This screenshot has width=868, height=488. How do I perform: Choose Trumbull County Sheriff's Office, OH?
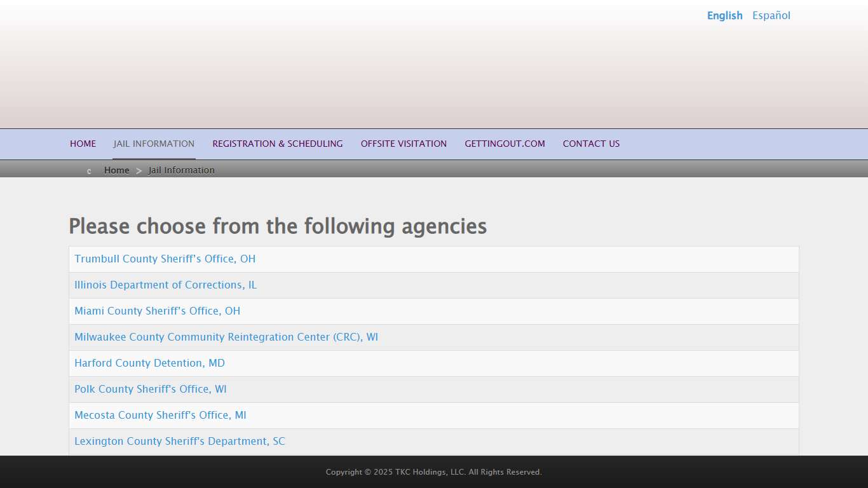tap(165, 259)
